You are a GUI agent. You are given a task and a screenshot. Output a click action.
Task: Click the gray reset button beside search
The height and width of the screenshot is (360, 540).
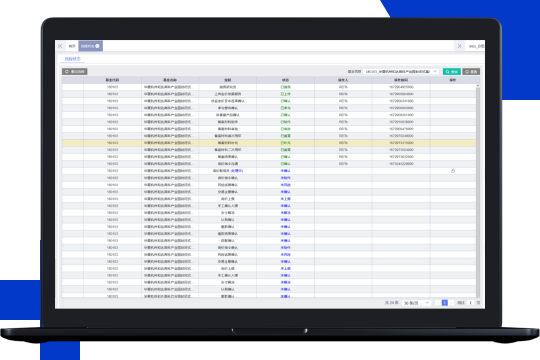471,72
